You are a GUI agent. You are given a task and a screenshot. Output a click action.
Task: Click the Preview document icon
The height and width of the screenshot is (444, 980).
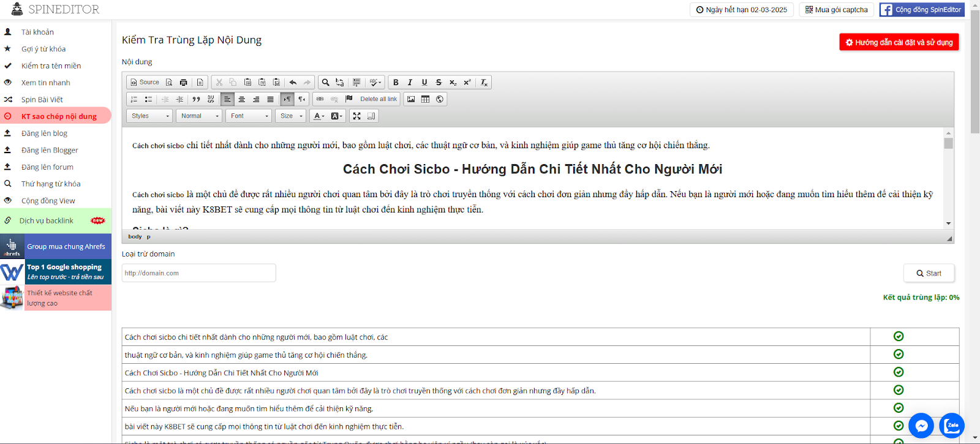pos(169,82)
